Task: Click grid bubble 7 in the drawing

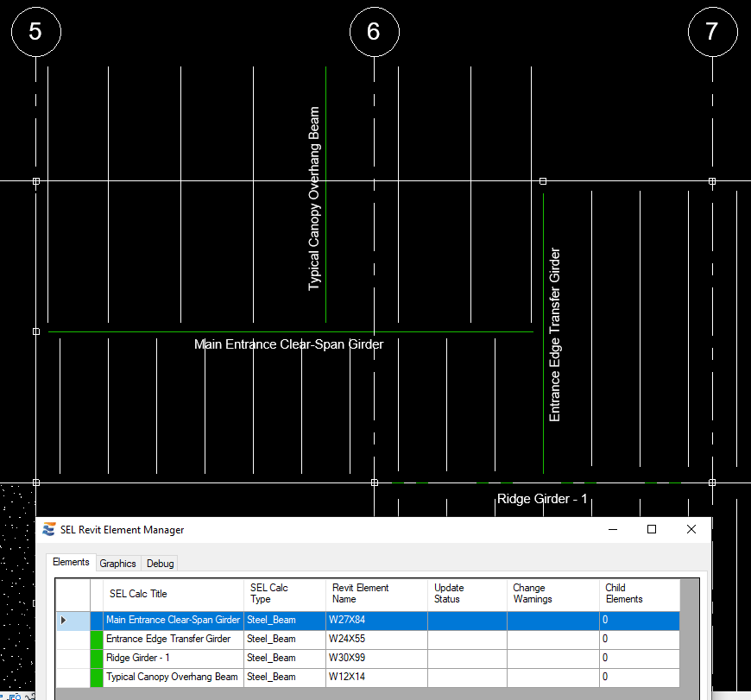Action: 712,32
